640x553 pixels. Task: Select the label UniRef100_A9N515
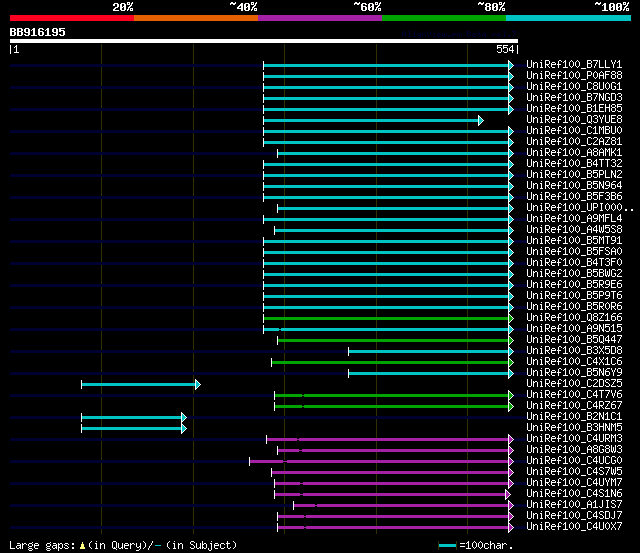pos(574,329)
